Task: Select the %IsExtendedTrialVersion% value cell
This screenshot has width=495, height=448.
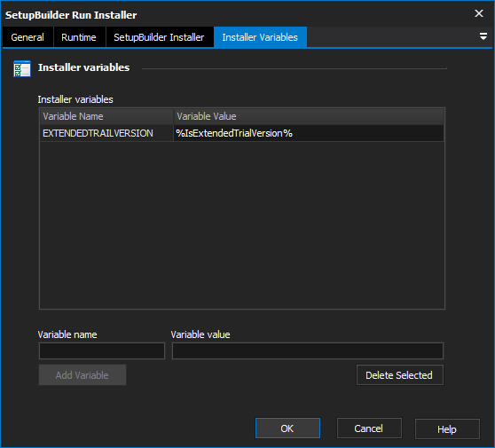Action: pyautogui.click(x=309, y=133)
